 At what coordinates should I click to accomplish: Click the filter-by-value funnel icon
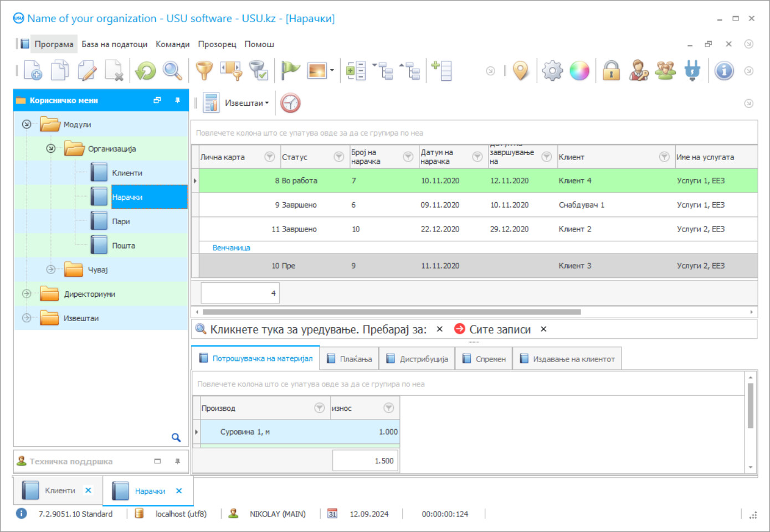(232, 70)
